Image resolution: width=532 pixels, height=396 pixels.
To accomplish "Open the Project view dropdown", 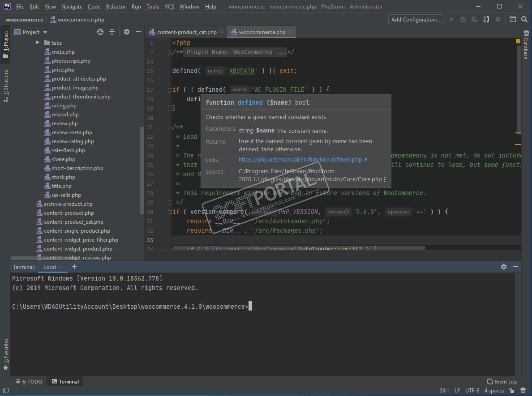I will 45,32.
